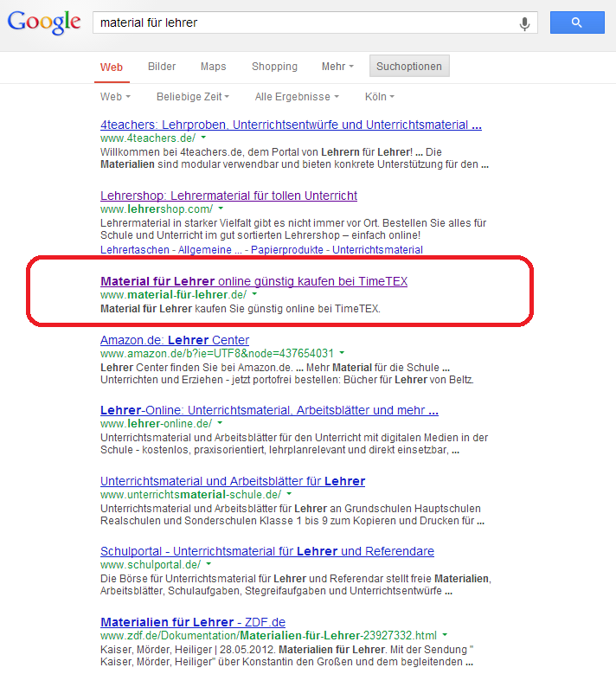
Task: Open the Mehr dropdown menu
Action: (337, 67)
